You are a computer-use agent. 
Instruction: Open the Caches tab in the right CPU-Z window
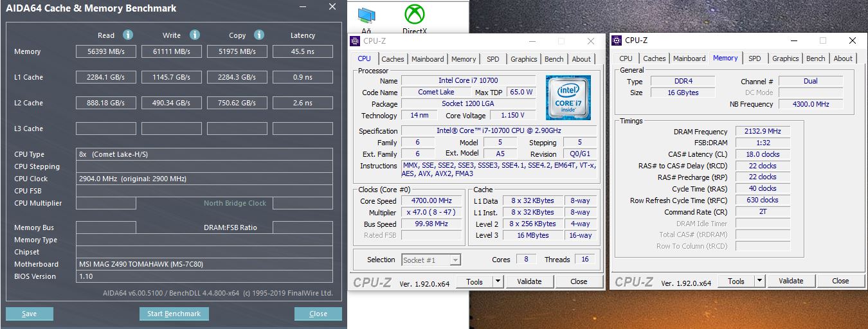pyautogui.click(x=655, y=58)
